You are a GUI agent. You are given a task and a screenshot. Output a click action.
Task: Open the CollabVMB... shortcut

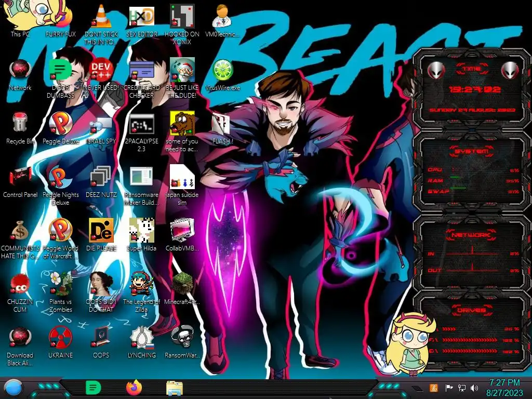182,235
